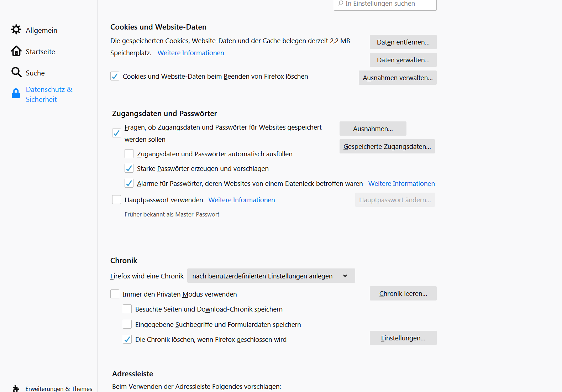Viewport: 562px width, 392px height.
Task: Click the Startseite house icon
Action: 16,51
